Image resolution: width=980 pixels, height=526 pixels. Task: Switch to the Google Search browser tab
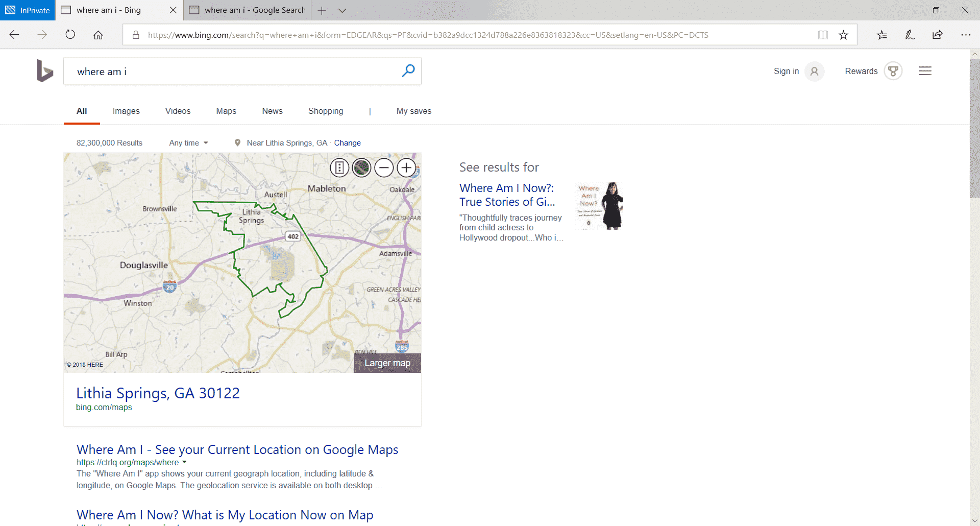(248, 10)
